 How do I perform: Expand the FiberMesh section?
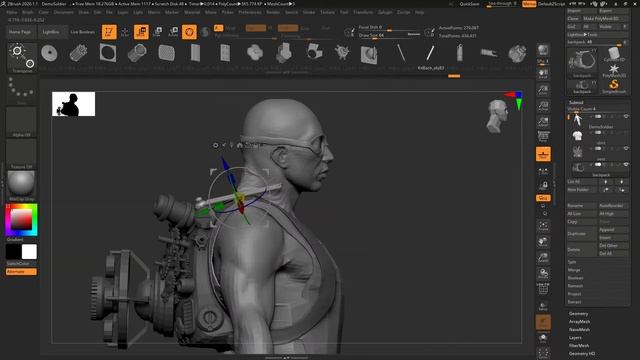[x=579, y=346]
